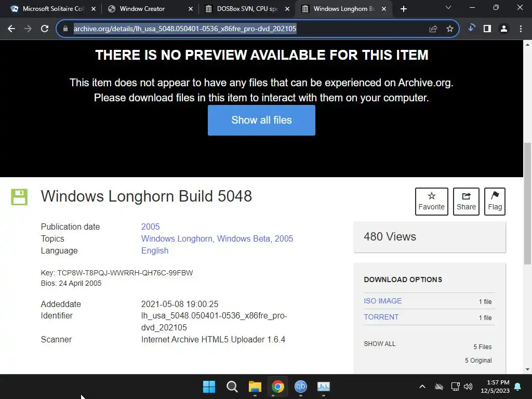Viewport: 532px width, 399px height.
Task: Close the Windows Longhorn tab
Action: point(384,9)
